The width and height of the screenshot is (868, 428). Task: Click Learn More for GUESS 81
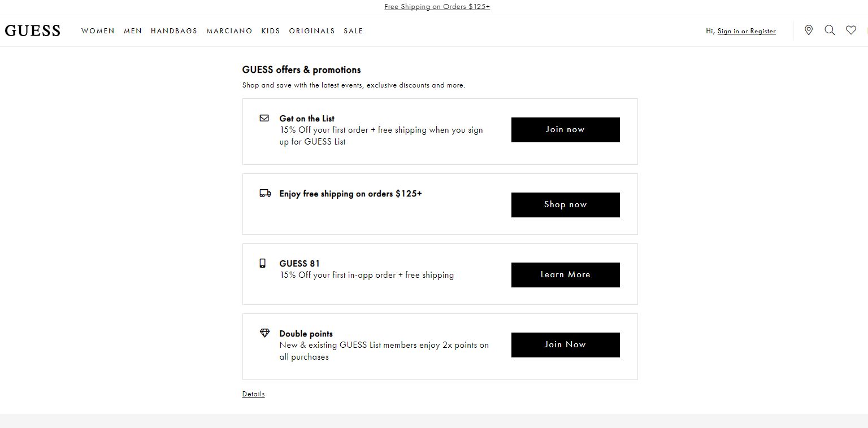click(566, 275)
